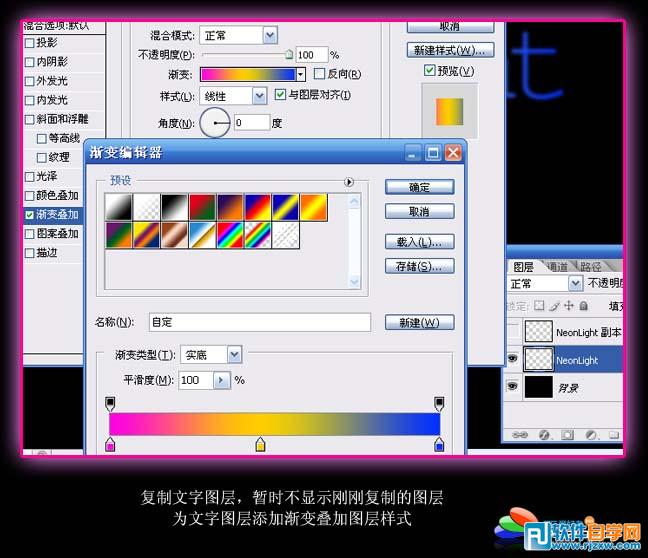Image resolution: width=648 pixels, height=558 pixels.
Task: Click the opacity slider handle
Action: [289, 54]
